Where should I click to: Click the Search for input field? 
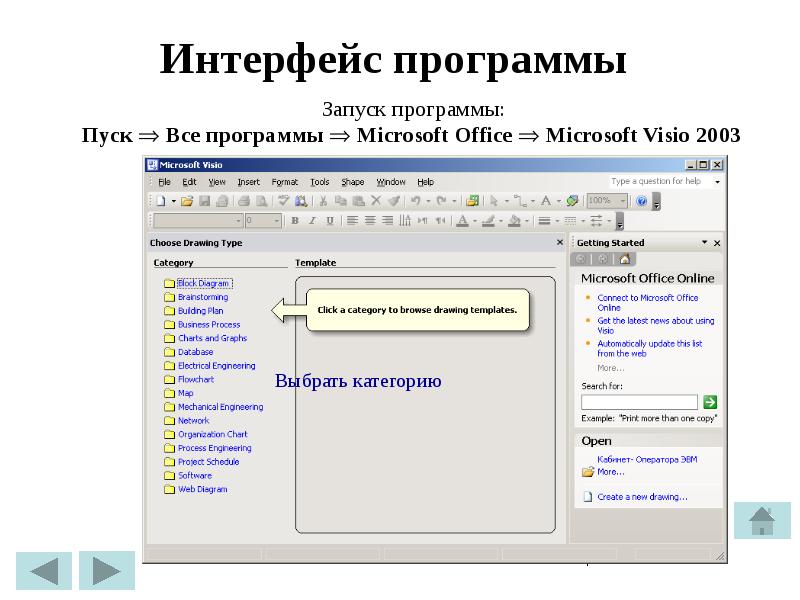pos(639,402)
